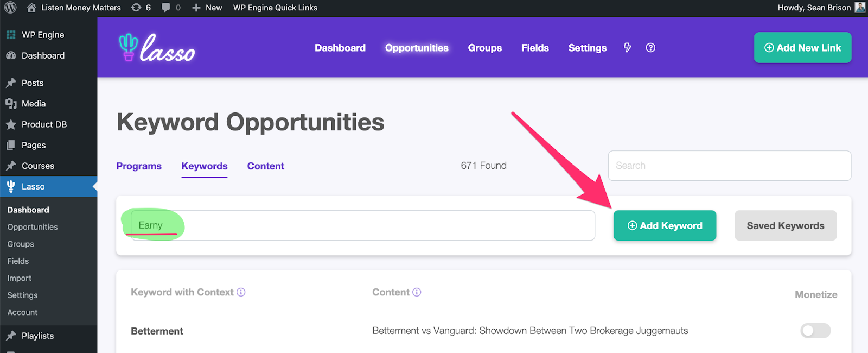Switch to the Content tab

[x=266, y=166]
